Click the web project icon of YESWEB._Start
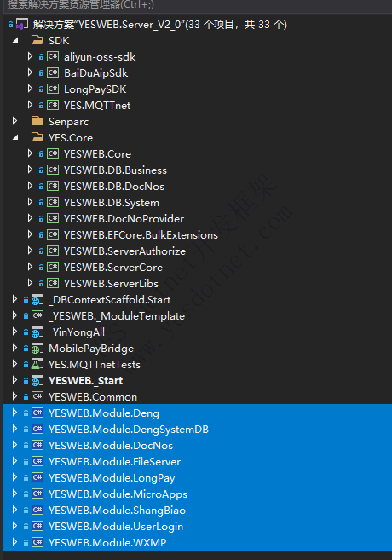 coord(37,380)
